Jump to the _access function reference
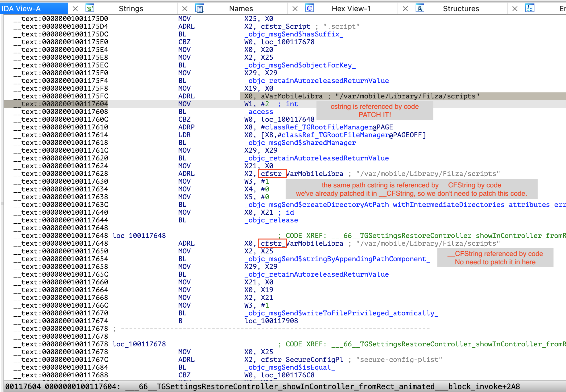This screenshot has height=392, width=566. click(x=259, y=112)
